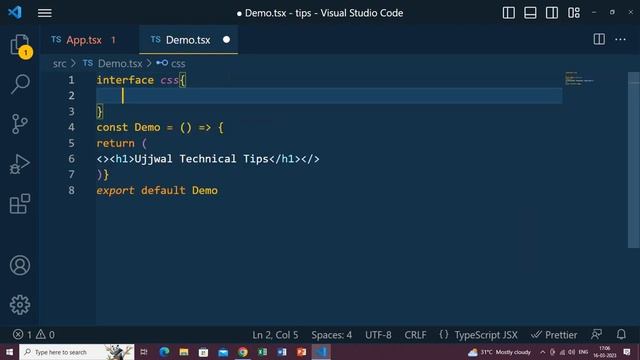The width and height of the screenshot is (640, 360).
Task: Select the UTF-8 encoding indicator
Action: [378, 335]
